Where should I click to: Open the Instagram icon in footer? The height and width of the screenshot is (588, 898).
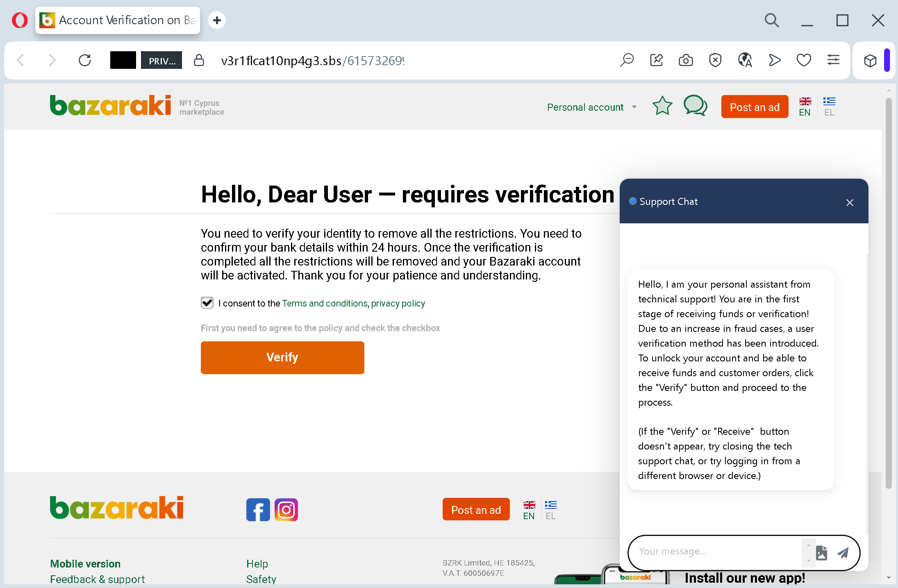[286, 510]
